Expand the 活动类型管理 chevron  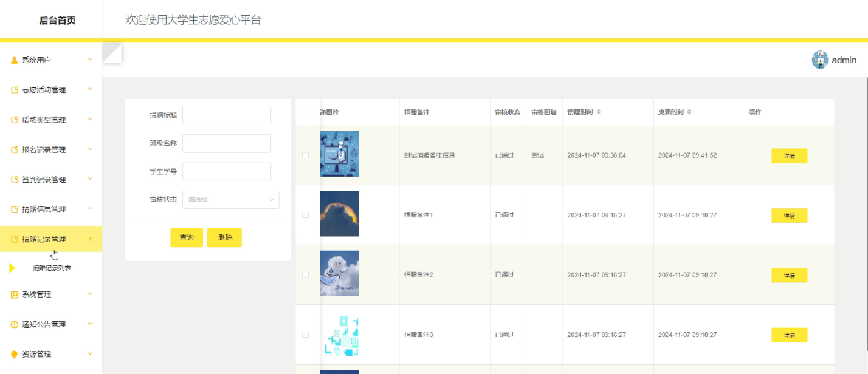[x=90, y=119]
